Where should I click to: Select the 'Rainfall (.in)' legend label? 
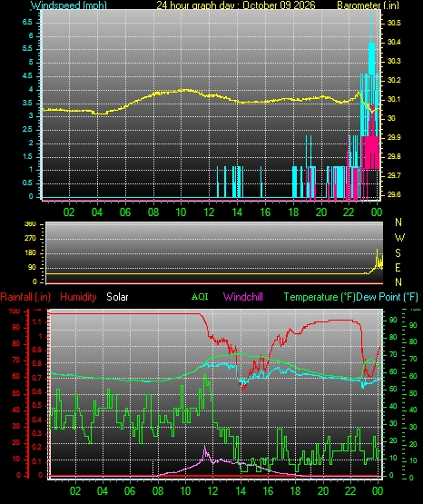tap(25, 297)
